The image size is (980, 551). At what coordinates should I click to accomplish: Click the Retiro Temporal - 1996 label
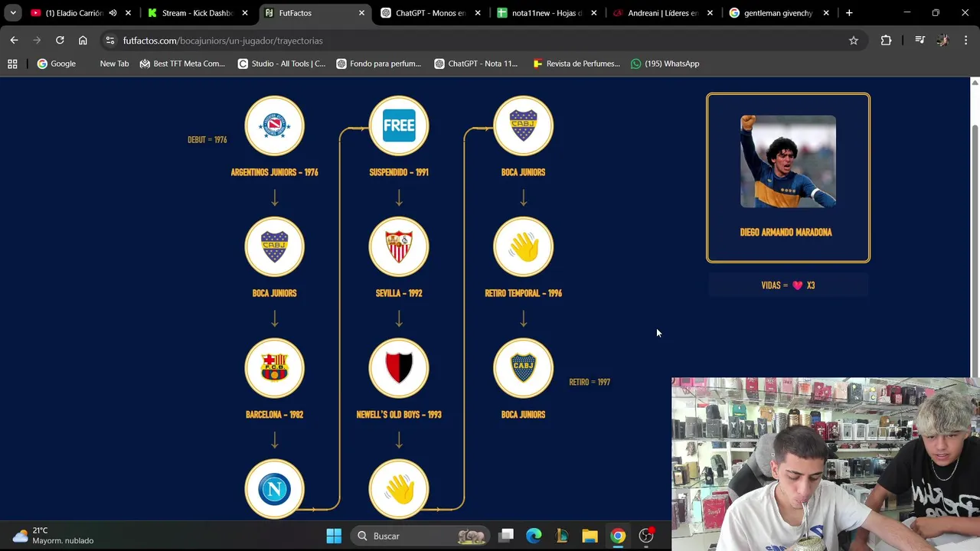coord(523,293)
